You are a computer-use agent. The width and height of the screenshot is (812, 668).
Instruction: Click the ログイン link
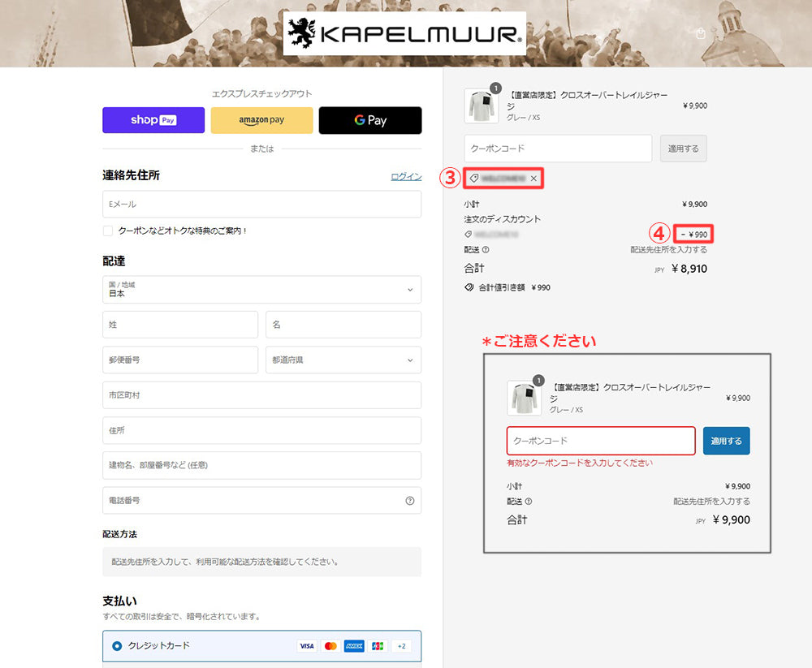[406, 176]
